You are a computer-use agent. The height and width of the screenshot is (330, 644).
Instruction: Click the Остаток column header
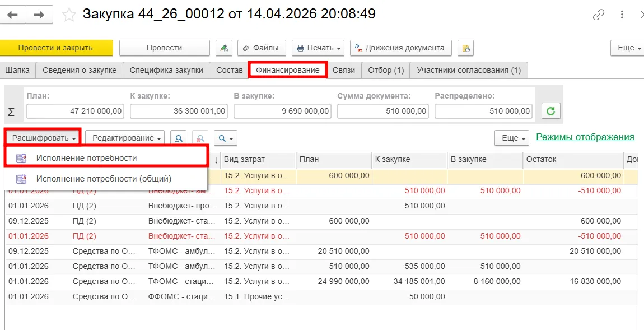pyautogui.click(x=573, y=160)
